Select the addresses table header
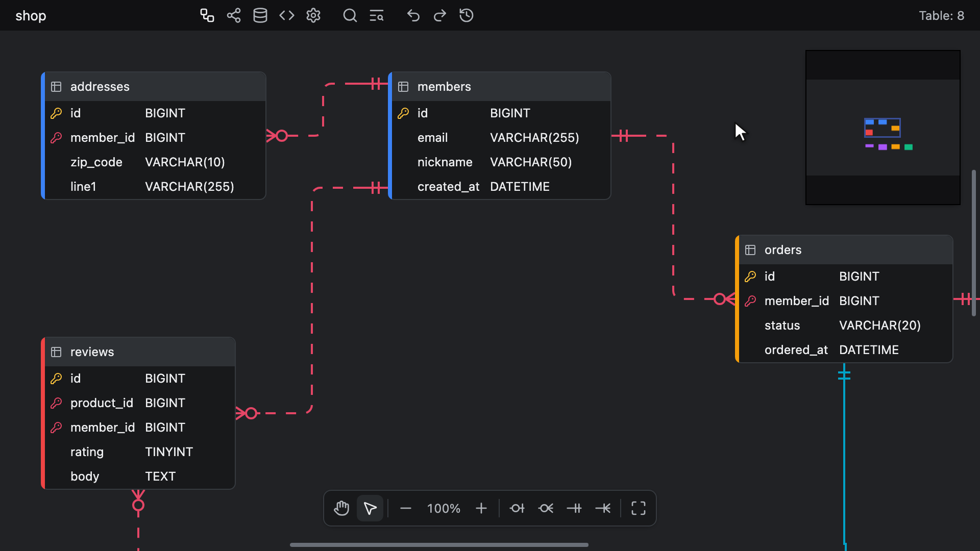980x551 pixels. [x=155, y=87]
